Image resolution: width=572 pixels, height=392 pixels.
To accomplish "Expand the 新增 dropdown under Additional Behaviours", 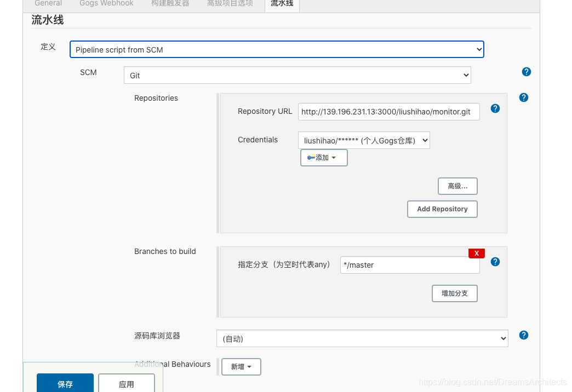I will (x=241, y=366).
